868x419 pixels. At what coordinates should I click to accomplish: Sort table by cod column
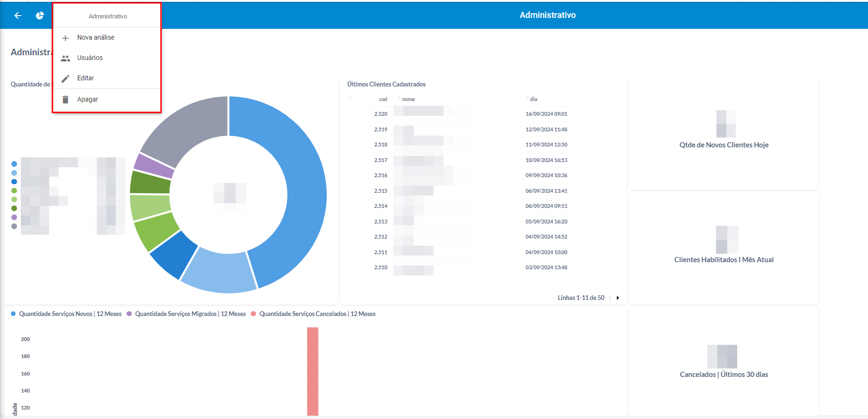click(383, 99)
